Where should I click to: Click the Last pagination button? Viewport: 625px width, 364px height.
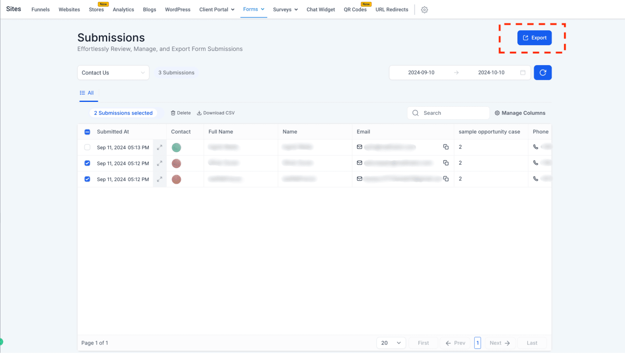[532, 343]
